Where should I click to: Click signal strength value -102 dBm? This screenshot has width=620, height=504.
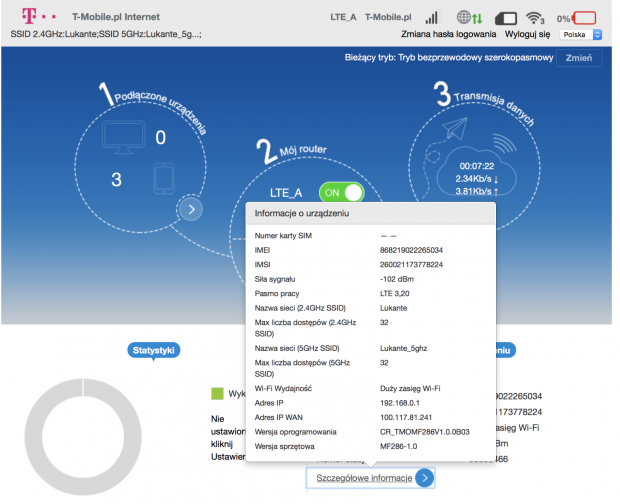point(397,279)
